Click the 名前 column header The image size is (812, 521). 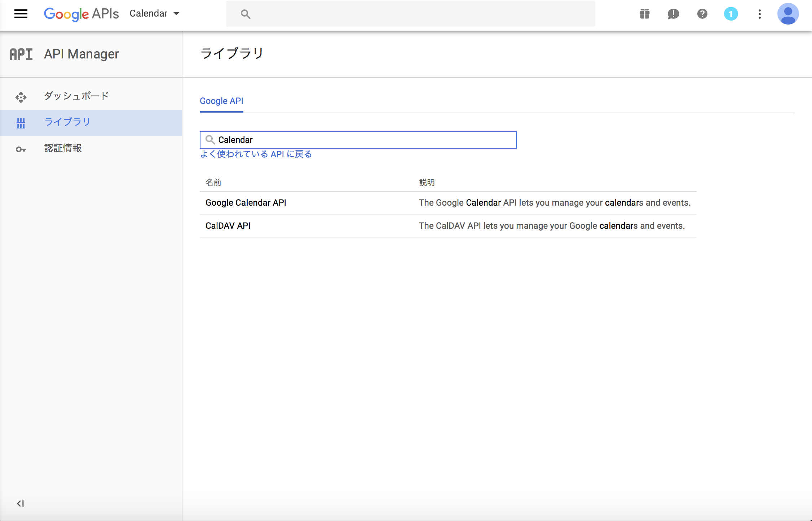(213, 183)
